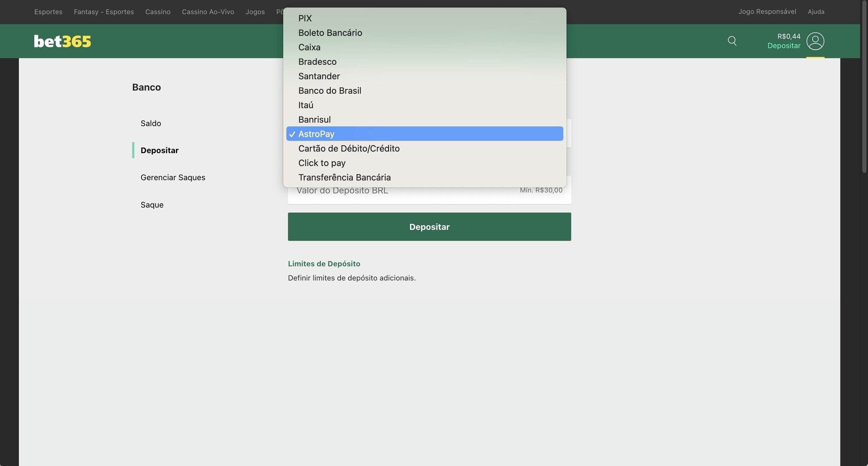Select Caixa in the dropdown list

click(425, 47)
